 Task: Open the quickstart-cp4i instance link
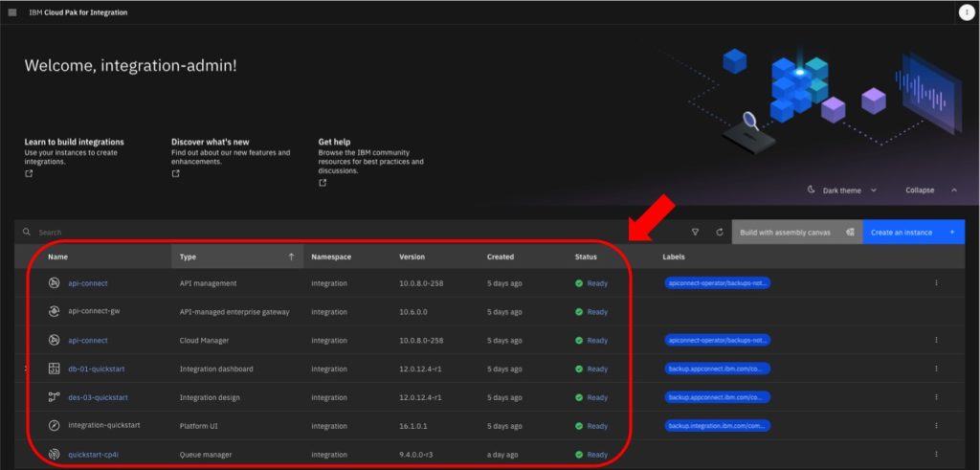(93, 455)
